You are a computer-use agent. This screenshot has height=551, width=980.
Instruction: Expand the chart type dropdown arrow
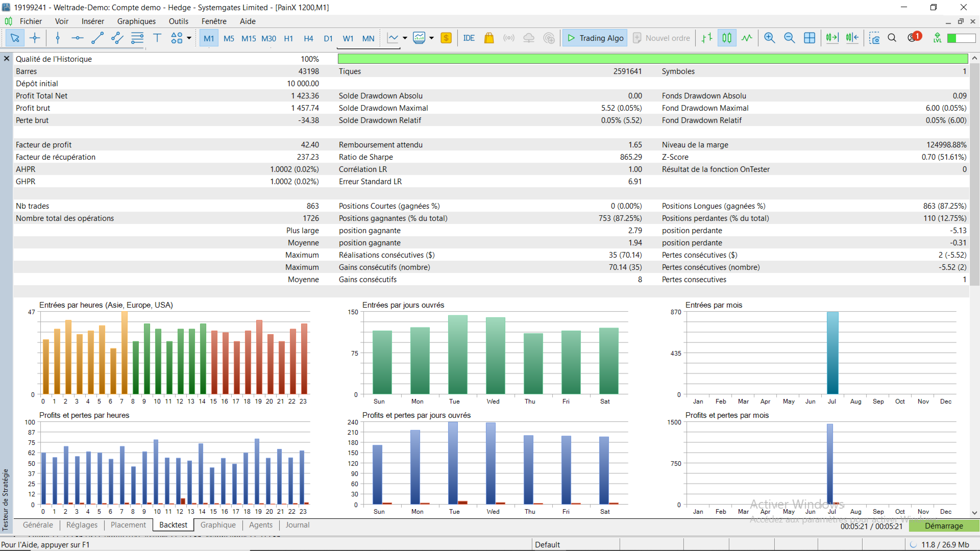click(405, 38)
